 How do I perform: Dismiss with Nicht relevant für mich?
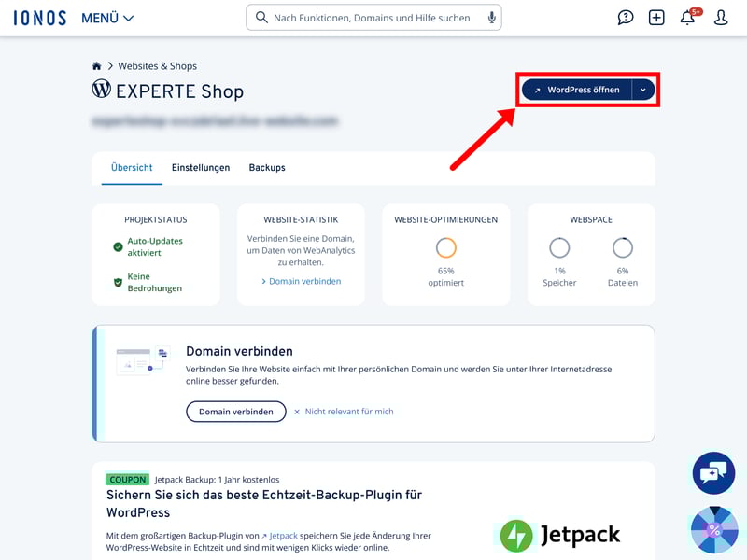click(344, 412)
